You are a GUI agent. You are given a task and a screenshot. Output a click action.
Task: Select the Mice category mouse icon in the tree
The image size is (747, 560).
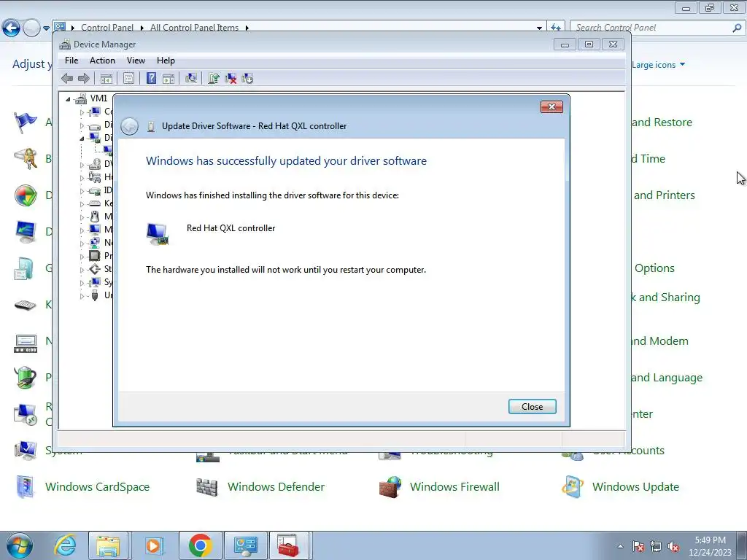(x=95, y=217)
